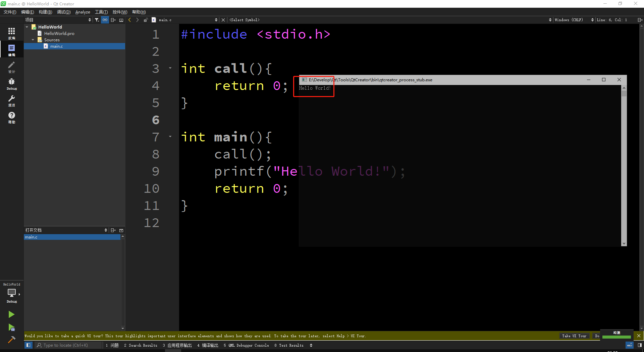
Task: Open Help mode question mark icon
Action: (12, 117)
